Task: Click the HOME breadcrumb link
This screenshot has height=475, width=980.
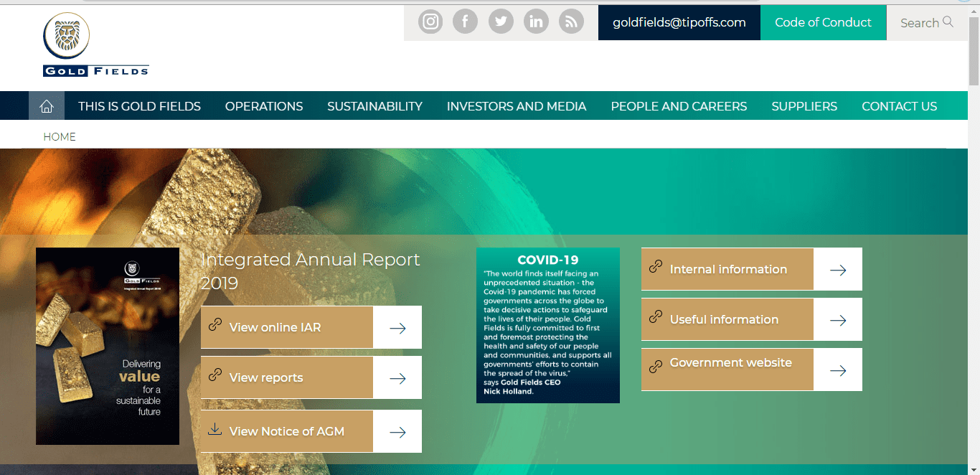Action: [60, 137]
